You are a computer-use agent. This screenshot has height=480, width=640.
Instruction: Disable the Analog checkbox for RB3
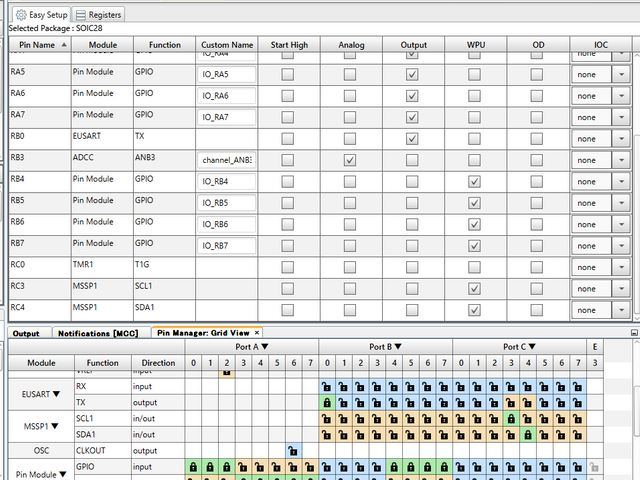349,160
